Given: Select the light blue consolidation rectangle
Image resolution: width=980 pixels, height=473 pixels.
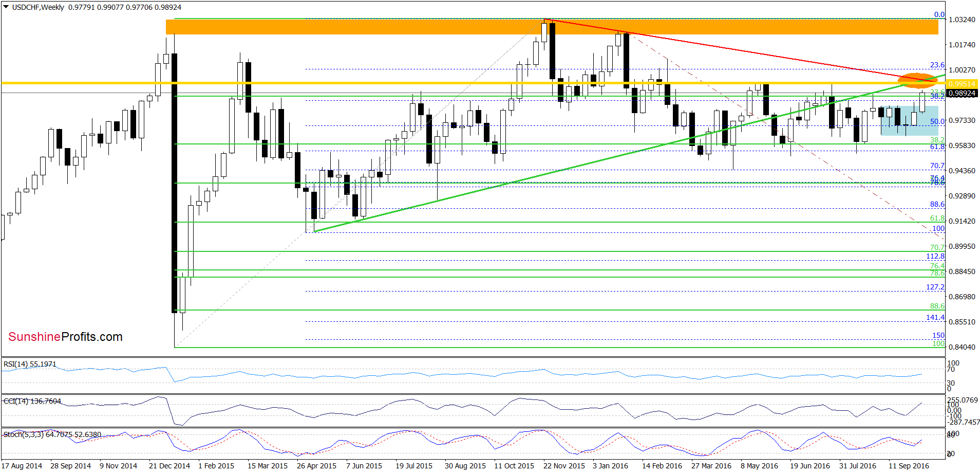Looking at the screenshot, I should (x=910, y=121).
